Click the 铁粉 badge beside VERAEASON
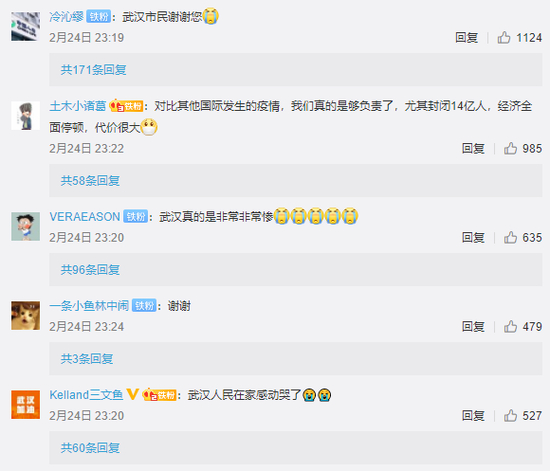Image resolution: width=550 pixels, height=471 pixels. tap(135, 217)
